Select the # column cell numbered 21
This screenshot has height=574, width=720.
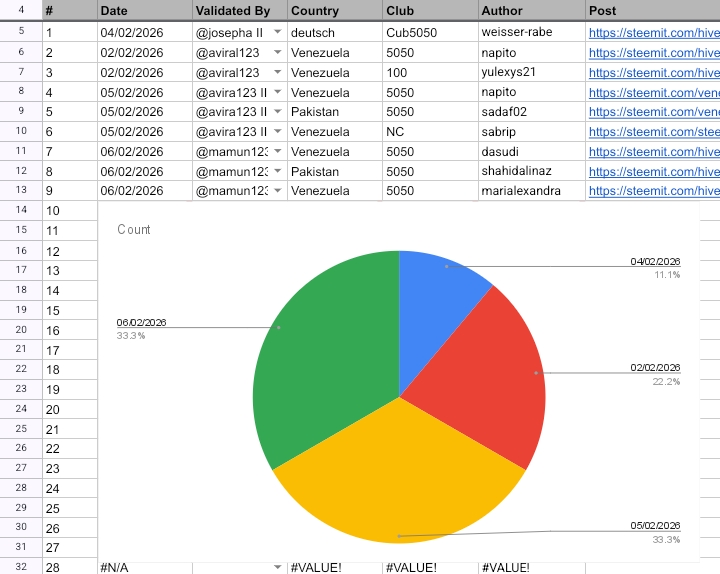tap(70, 429)
